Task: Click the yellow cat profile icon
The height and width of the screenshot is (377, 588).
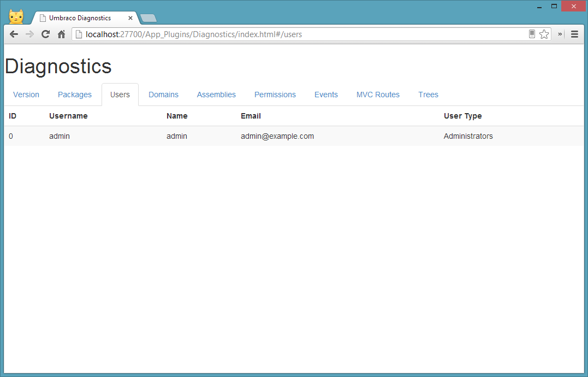Action: coord(16,17)
